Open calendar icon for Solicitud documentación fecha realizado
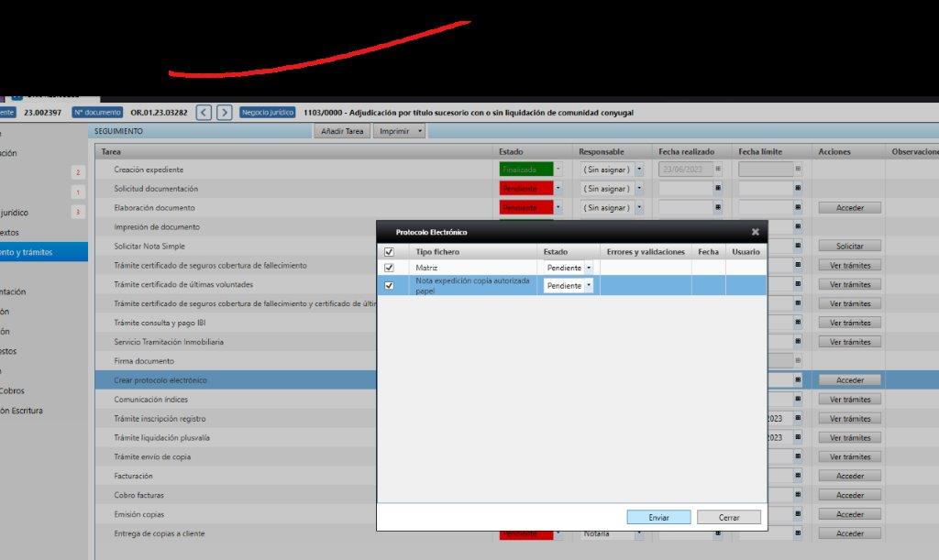Image resolution: width=939 pixels, height=560 pixels. 718,189
